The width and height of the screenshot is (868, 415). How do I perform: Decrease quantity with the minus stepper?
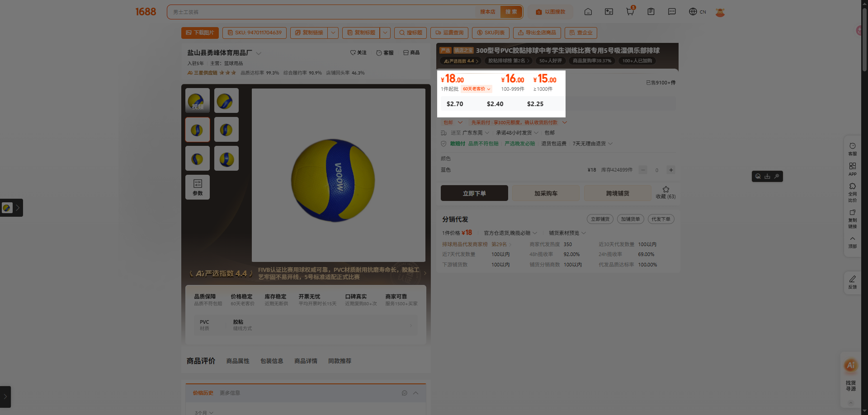coord(643,170)
